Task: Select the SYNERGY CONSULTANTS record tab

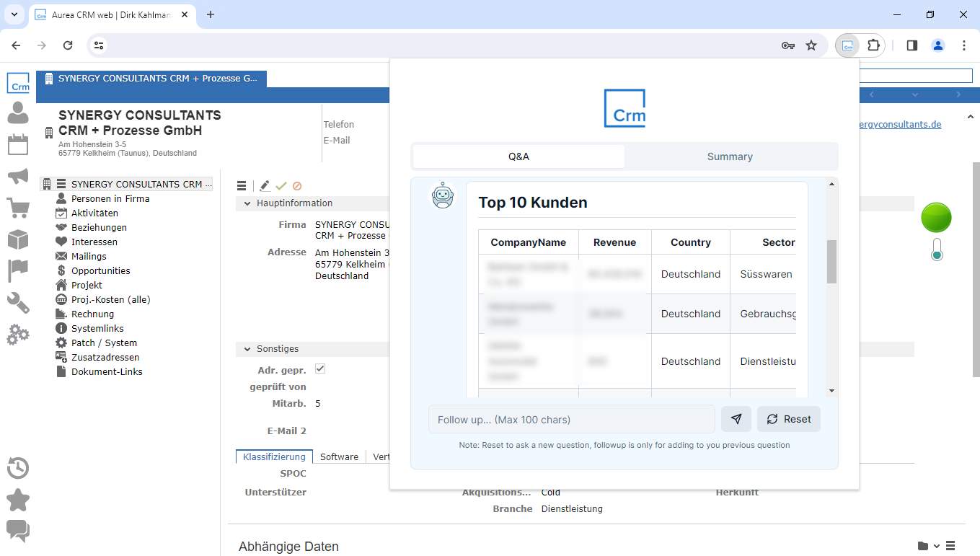Action: click(x=151, y=79)
